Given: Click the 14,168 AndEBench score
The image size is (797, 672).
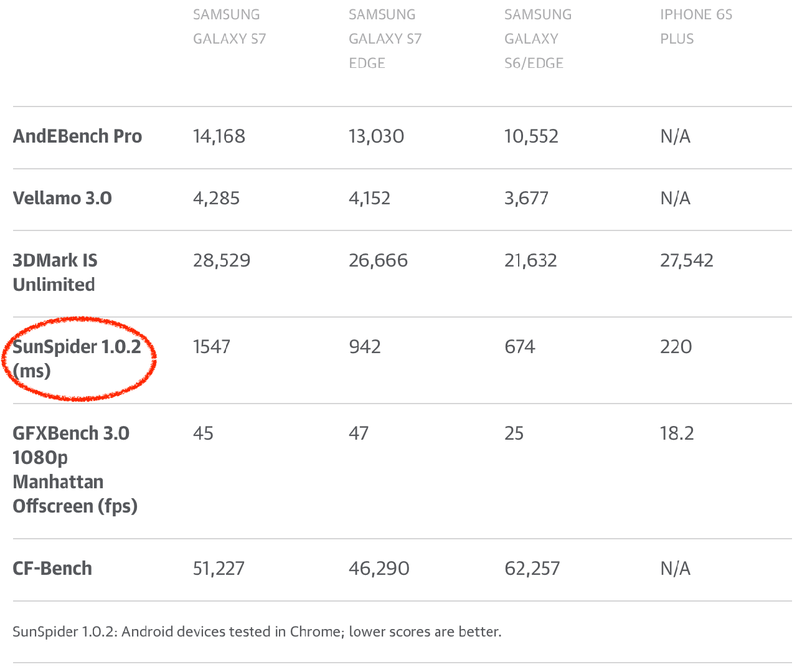Looking at the screenshot, I should 219,136.
